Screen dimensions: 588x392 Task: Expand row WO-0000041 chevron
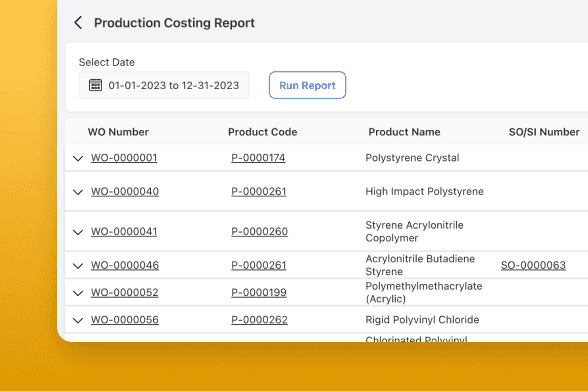[78, 232]
